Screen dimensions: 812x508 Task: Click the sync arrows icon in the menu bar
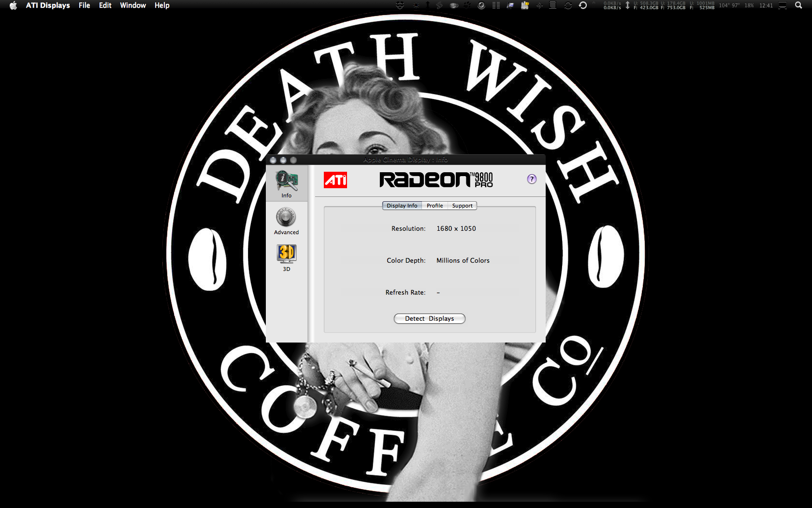coord(568,5)
